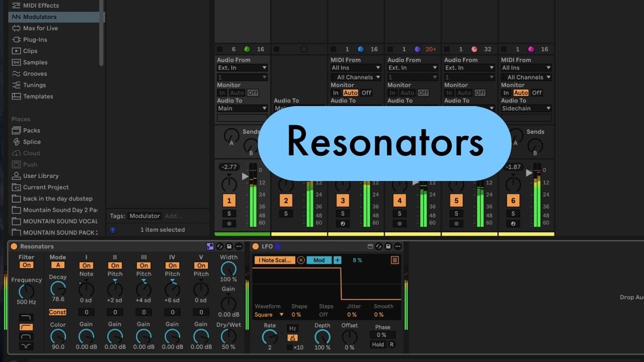644x362 pixels.
Task: Enable the LFO ×10 checkbox
Action: tap(289, 347)
